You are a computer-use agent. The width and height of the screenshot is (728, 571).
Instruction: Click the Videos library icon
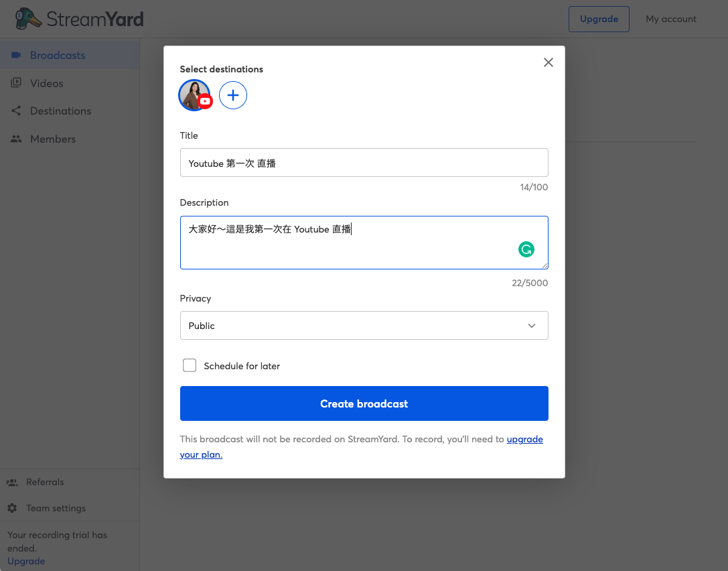pyautogui.click(x=16, y=82)
